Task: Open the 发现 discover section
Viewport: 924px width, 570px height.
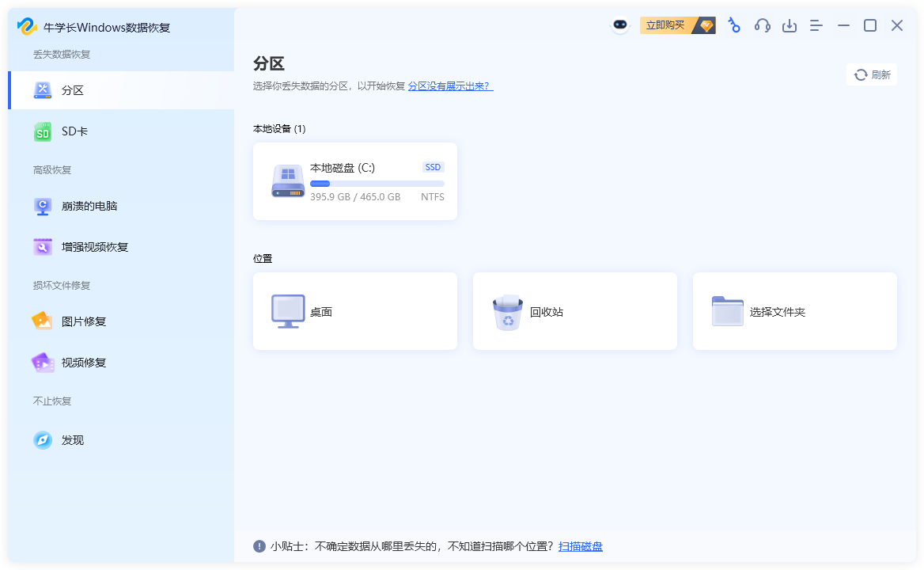Action: point(121,439)
